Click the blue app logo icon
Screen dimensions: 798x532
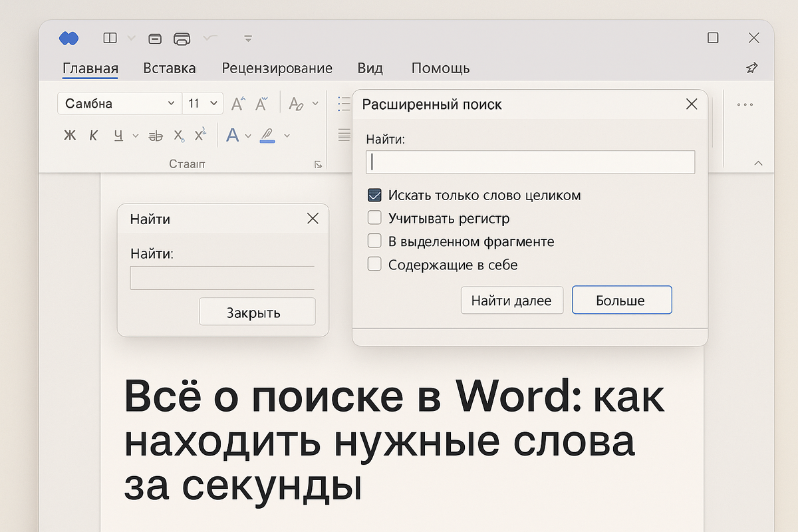pos(68,39)
